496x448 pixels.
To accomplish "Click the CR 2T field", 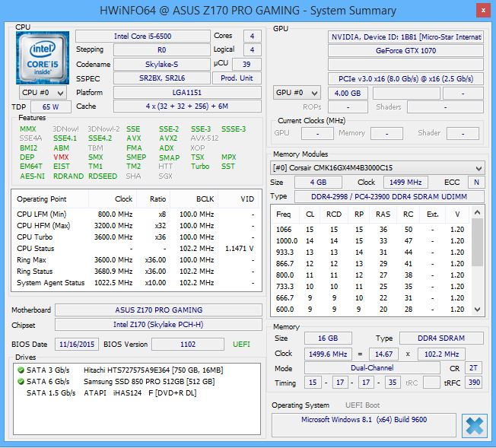I will coord(473,367).
